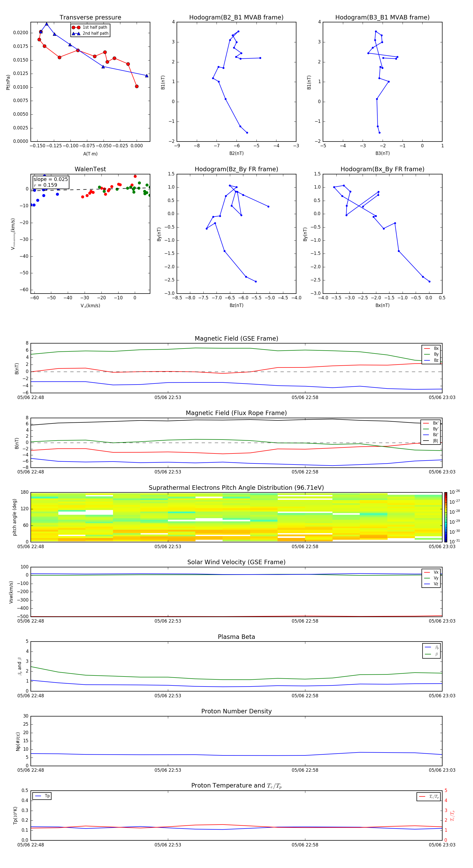Click the 'V_A(km/s)' x-axis label
The image size is (473, 868).
pos(90,306)
